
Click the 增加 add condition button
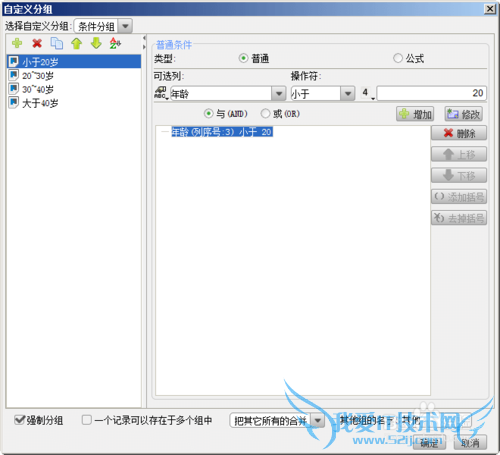[415, 114]
